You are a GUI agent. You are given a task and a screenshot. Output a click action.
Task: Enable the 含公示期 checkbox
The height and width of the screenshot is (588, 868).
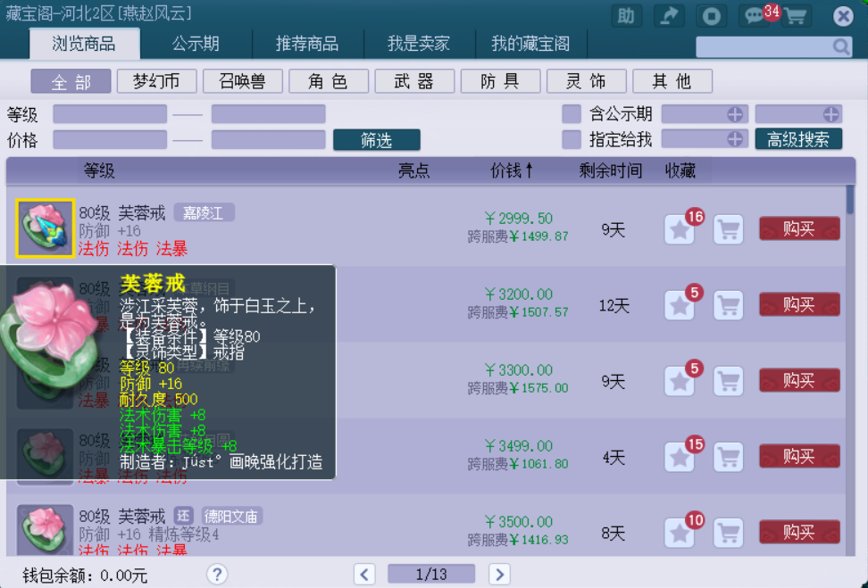[x=572, y=114]
